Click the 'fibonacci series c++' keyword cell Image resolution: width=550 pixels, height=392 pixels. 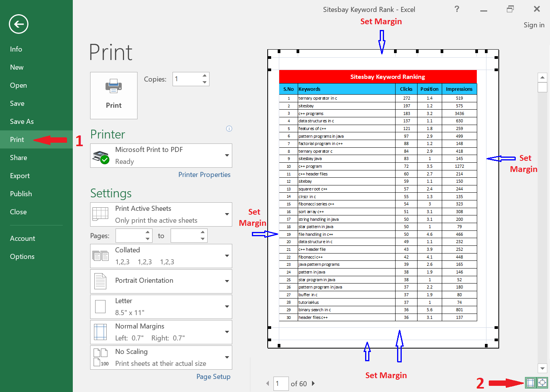coord(346,204)
